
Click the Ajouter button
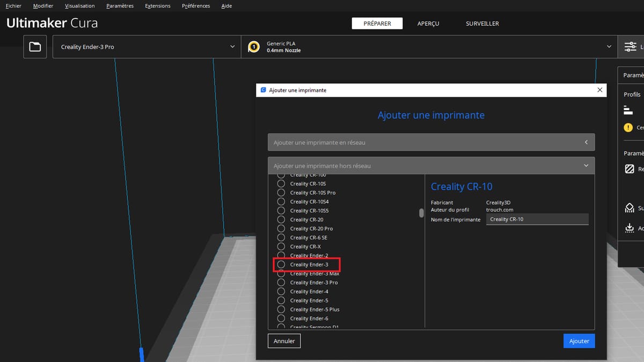579,341
